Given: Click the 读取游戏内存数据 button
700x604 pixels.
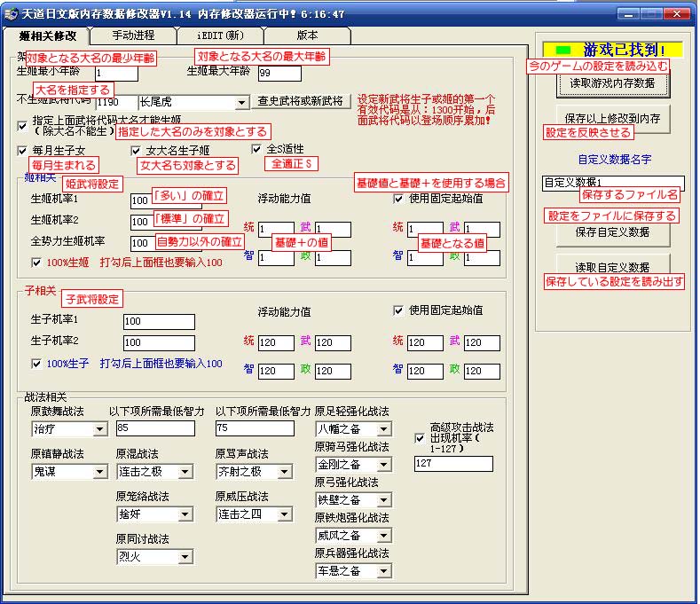Looking at the screenshot, I should click(612, 83).
